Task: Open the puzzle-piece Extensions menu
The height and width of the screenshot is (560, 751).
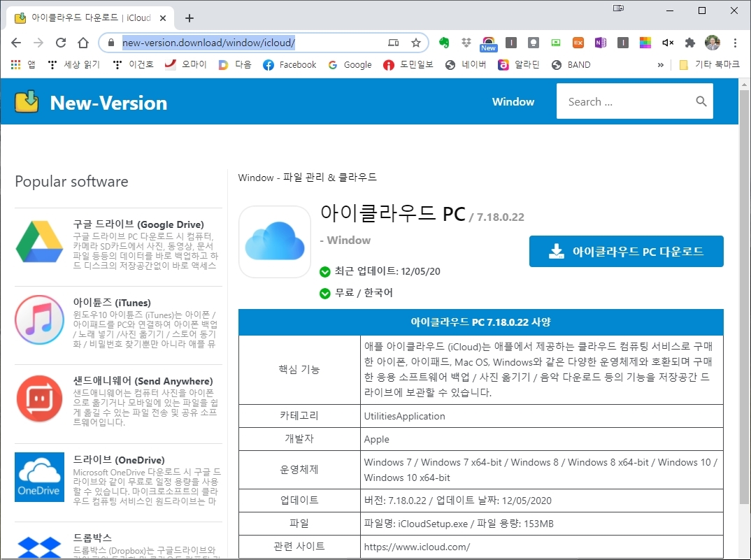Action: point(689,43)
